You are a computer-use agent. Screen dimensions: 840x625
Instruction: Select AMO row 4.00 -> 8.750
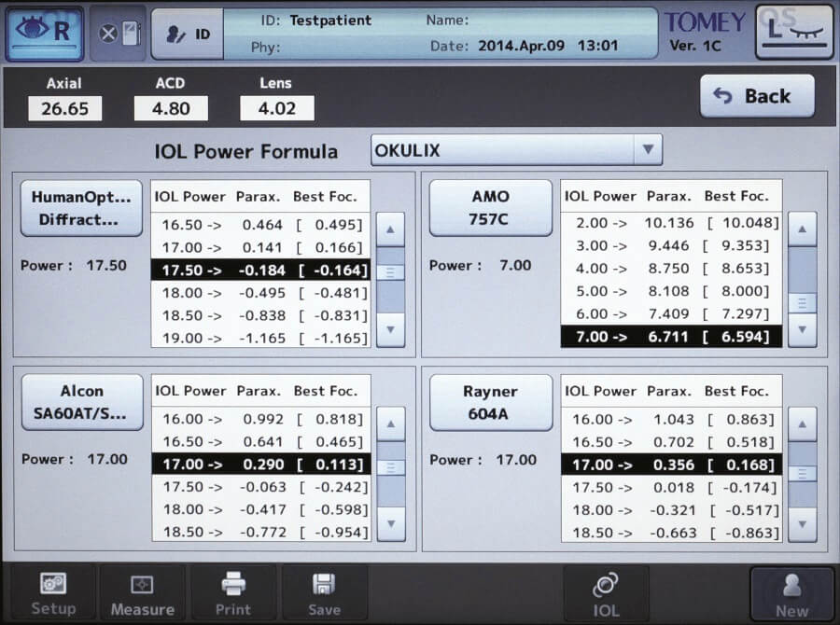[671, 269]
